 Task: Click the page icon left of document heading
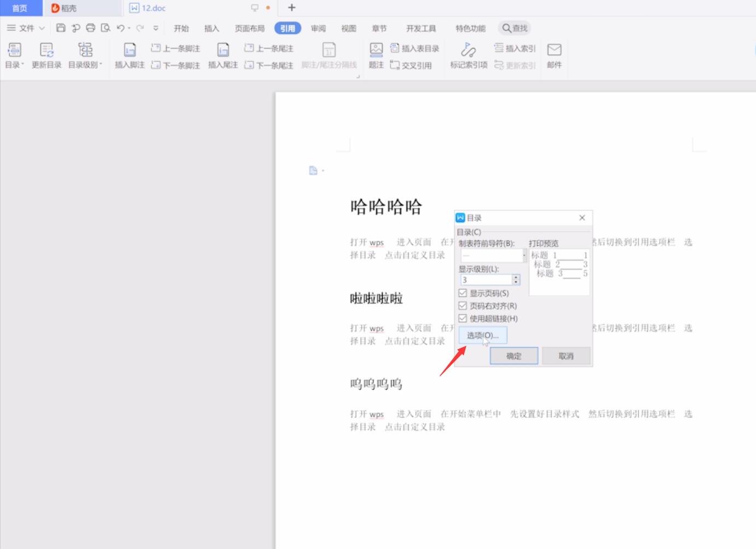[x=313, y=170]
